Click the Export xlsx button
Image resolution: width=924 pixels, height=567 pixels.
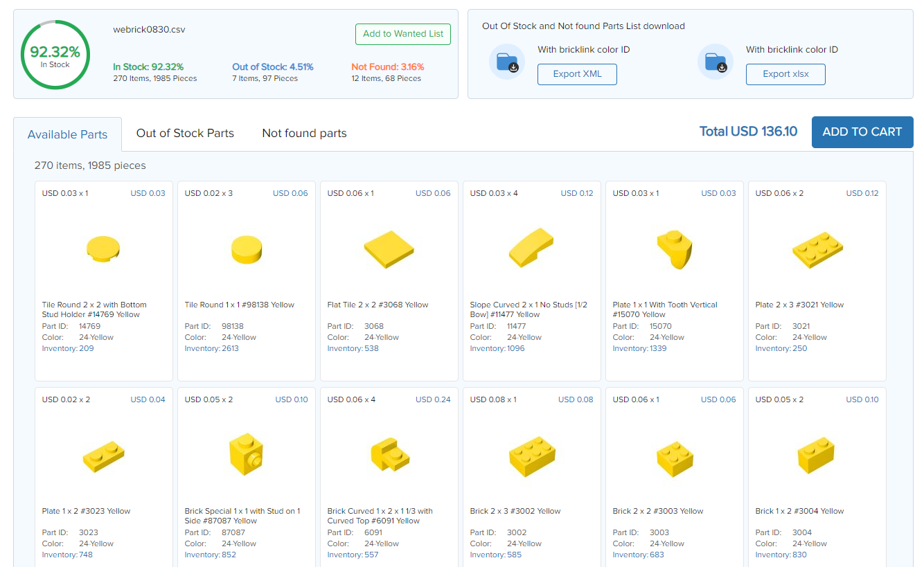785,74
